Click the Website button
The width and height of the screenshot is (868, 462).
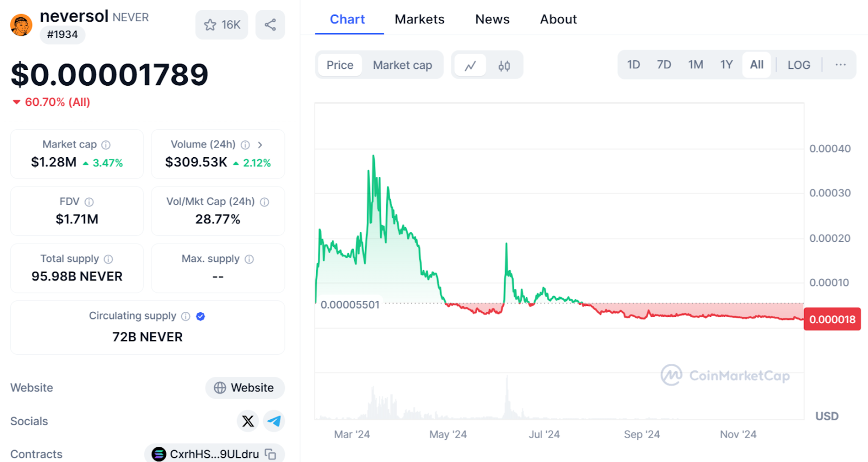point(245,388)
